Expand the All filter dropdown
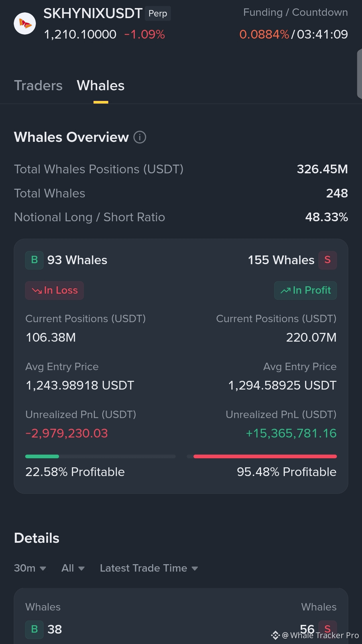Viewport: 362px width, 644px height. 73,568
